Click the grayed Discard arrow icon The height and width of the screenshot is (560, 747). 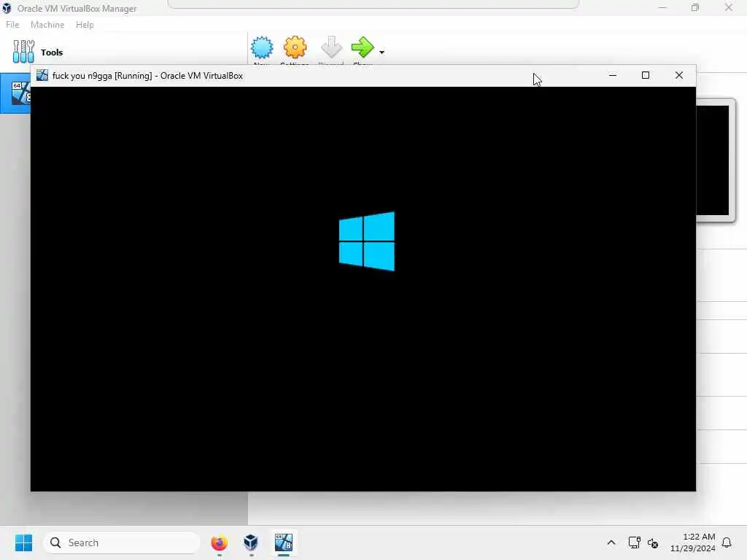click(331, 47)
